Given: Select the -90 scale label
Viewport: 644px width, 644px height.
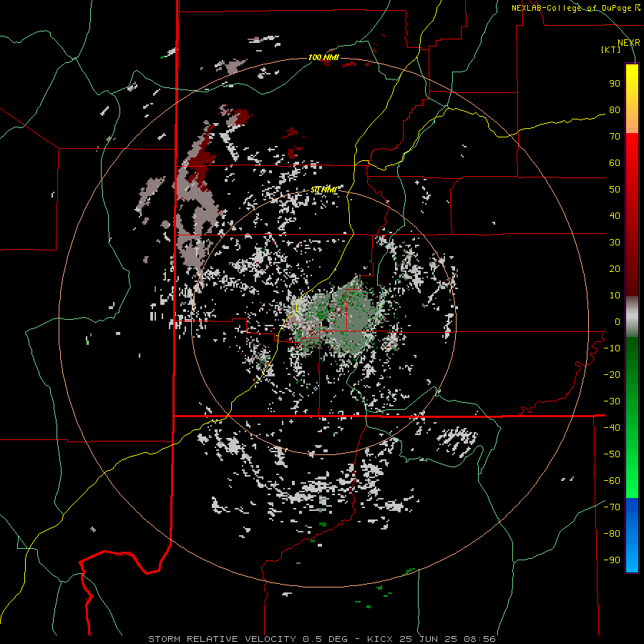Looking at the screenshot, I should (x=612, y=560).
